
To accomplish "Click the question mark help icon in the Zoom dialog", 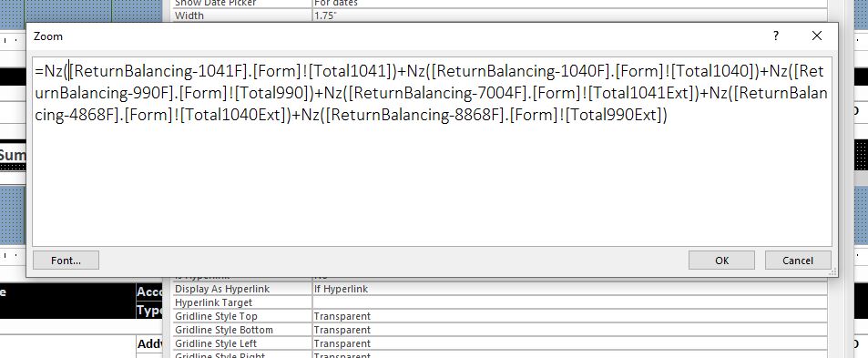I will pos(776,36).
